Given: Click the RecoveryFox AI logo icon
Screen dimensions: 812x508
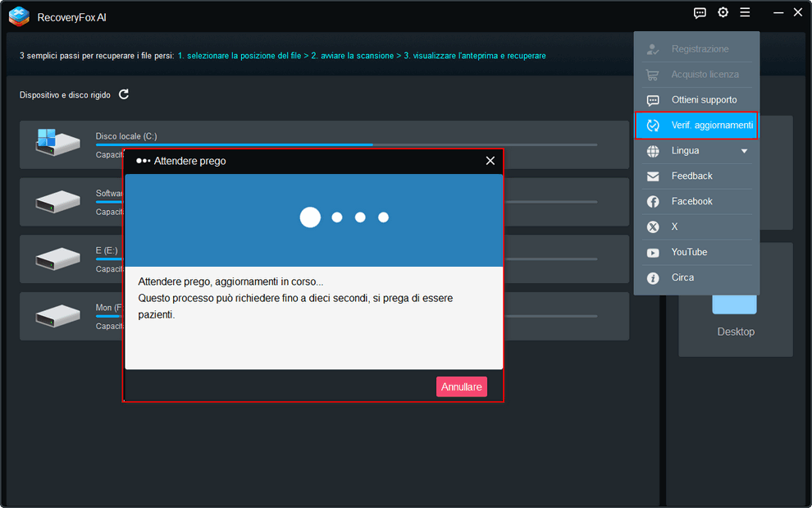Looking at the screenshot, I should (19, 16).
